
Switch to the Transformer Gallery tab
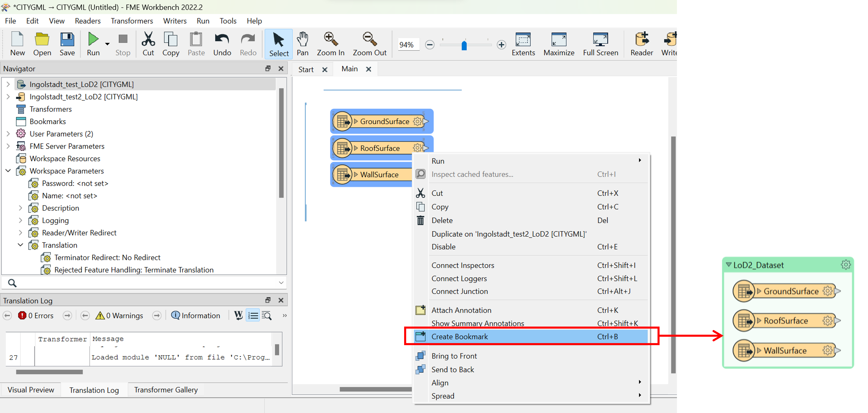[x=166, y=390]
